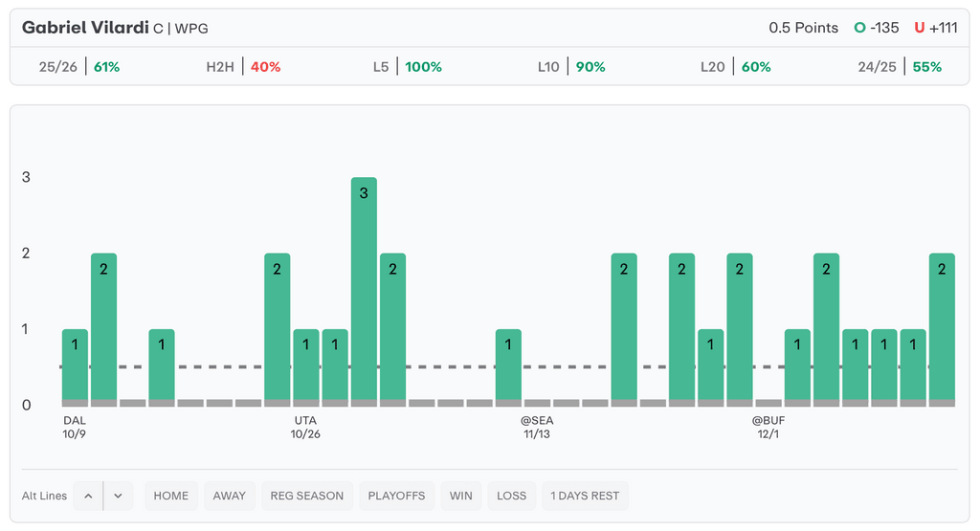Lower alt line with down chevron

tap(118, 496)
